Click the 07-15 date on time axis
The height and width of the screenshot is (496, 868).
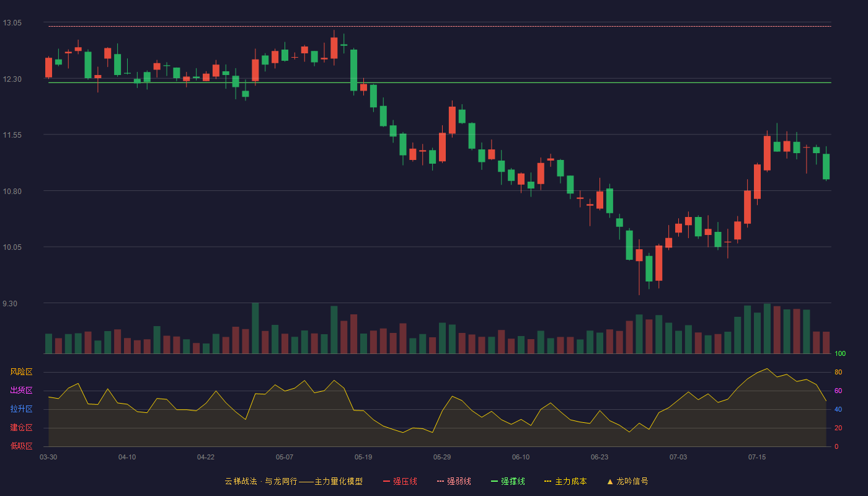tap(757, 457)
